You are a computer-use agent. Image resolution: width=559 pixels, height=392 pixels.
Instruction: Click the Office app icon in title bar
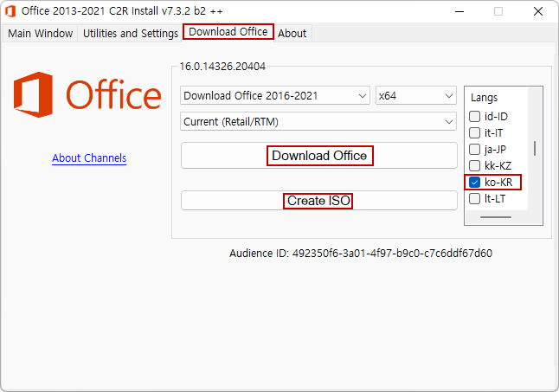tap(10, 11)
